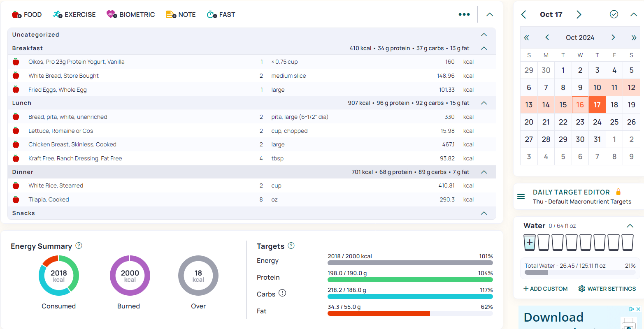Open the three-dot more options menu

464,14
